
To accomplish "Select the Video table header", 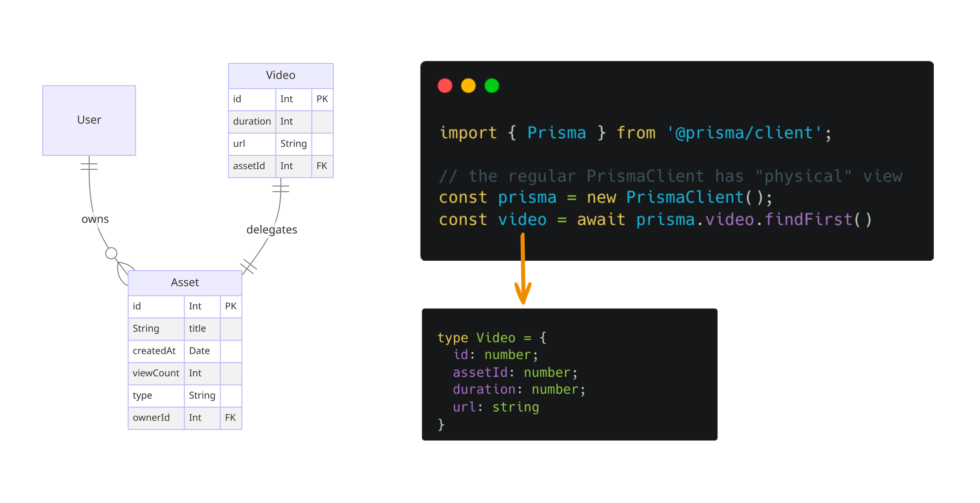I will [281, 75].
